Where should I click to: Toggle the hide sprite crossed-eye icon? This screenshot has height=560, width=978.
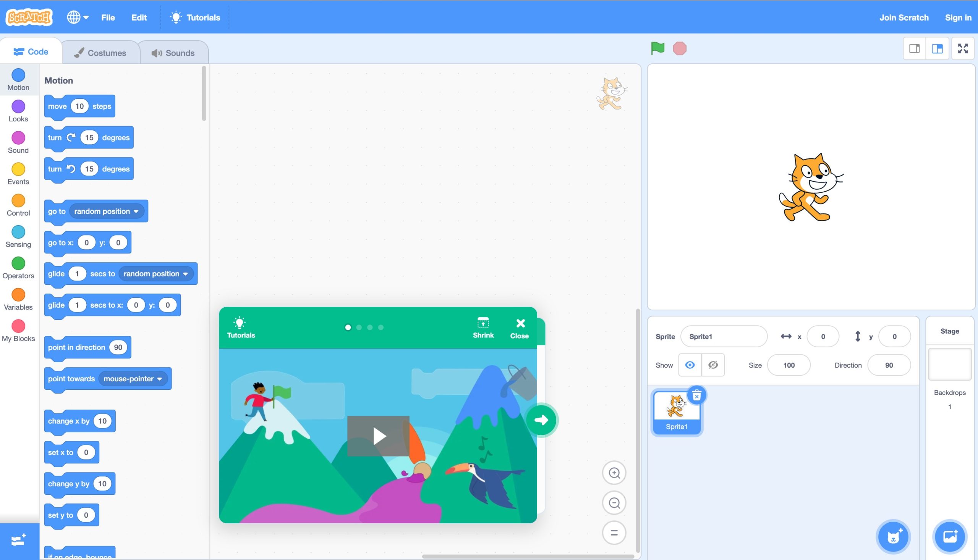click(x=713, y=365)
